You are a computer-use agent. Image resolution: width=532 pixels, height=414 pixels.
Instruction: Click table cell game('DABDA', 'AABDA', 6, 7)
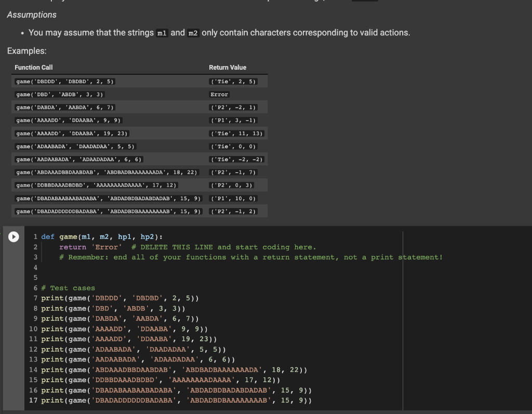coord(65,107)
